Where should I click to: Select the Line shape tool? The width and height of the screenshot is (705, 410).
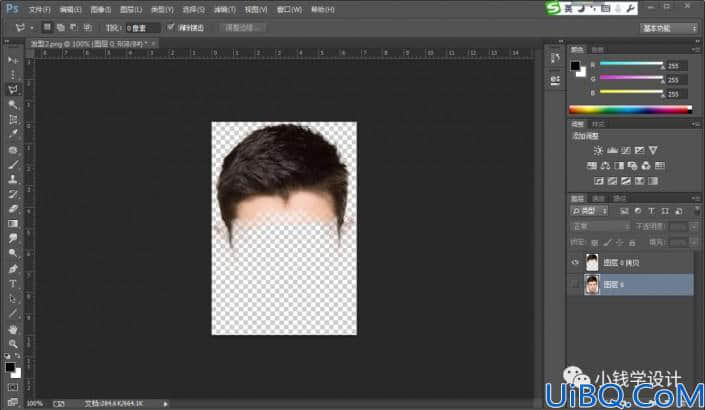[13, 313]
